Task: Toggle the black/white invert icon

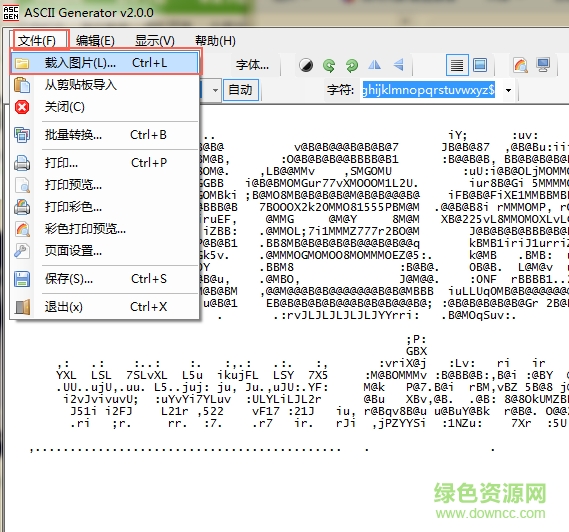Action: [306, 65]
